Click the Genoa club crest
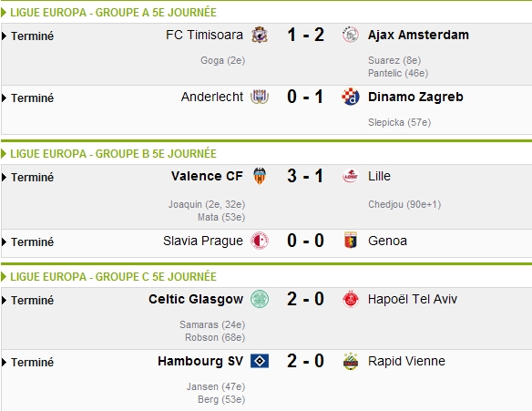 coord(351,241)
